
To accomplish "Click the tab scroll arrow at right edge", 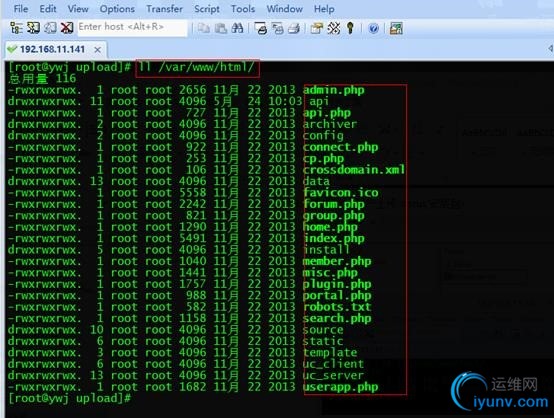I will click(x=550, y=48).
